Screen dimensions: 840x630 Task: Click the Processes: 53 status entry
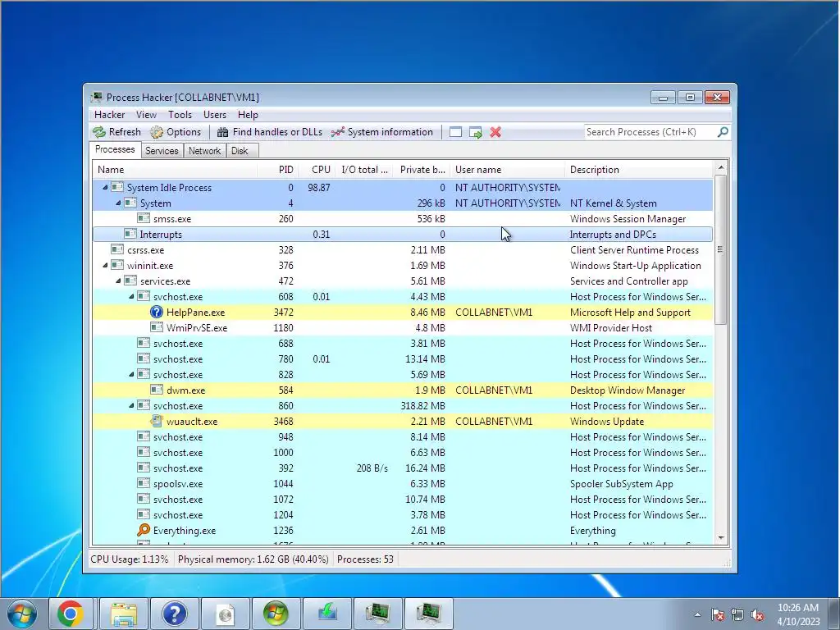(365, 559)
